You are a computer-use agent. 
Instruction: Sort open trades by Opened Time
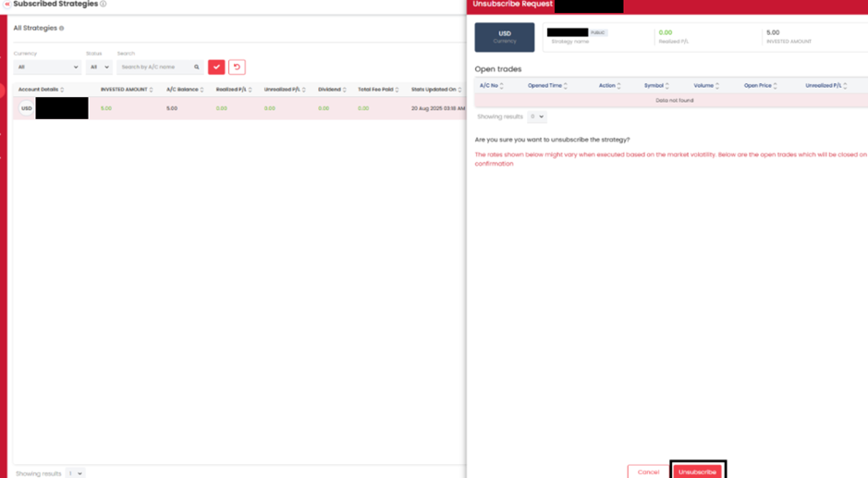pos(566,86)
